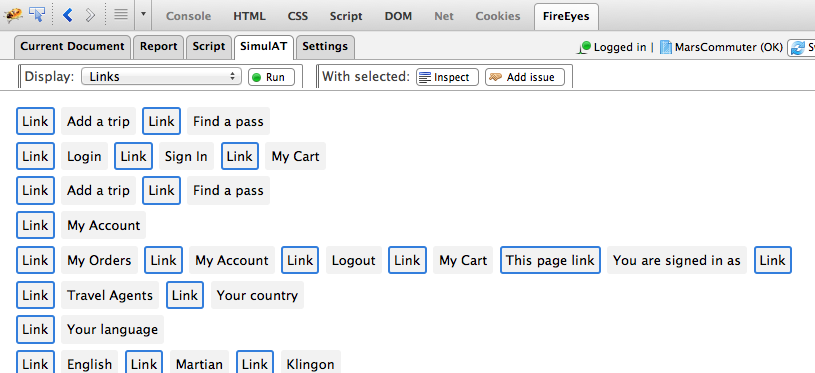Click the command line lines icon

[x=121, y=15]
